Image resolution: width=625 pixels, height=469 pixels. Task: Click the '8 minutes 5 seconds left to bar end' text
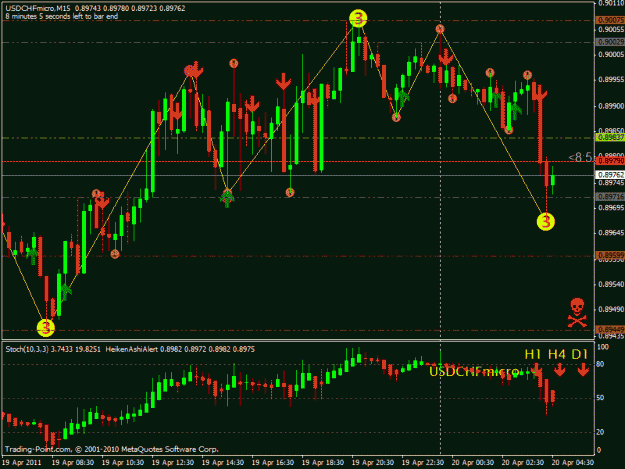point(62,16)
